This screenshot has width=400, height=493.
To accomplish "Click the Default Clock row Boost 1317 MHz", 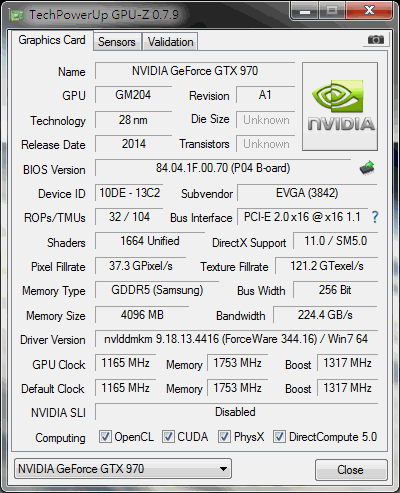I will click(347, 388).
